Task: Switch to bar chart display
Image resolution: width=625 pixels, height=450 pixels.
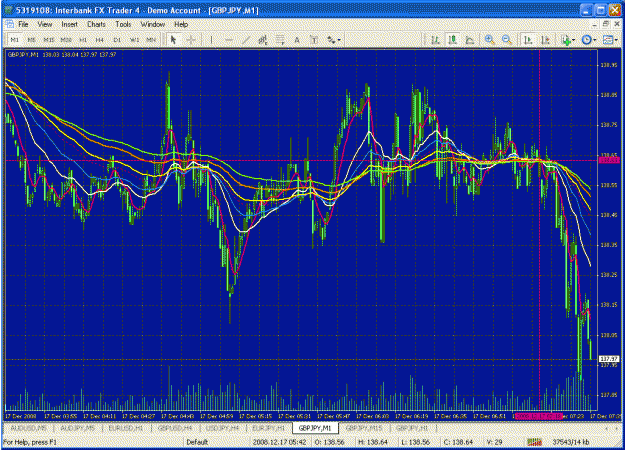Action: point(435,39)
